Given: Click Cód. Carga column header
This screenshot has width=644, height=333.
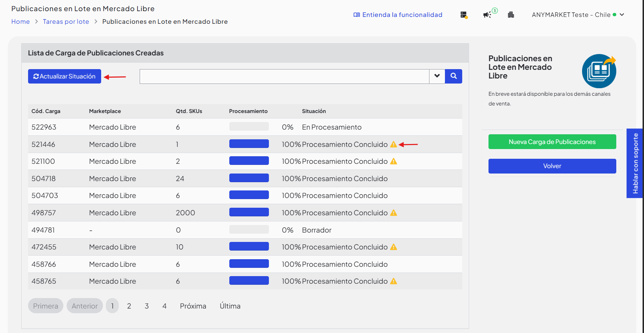Looking at the screenshot, I should (46, 111).
